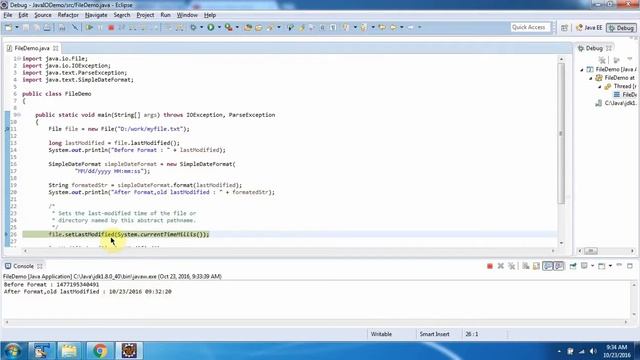Open the Help menu
This screenshot has width=640, height=360.
pyautogui.click(x=210, y=15)
